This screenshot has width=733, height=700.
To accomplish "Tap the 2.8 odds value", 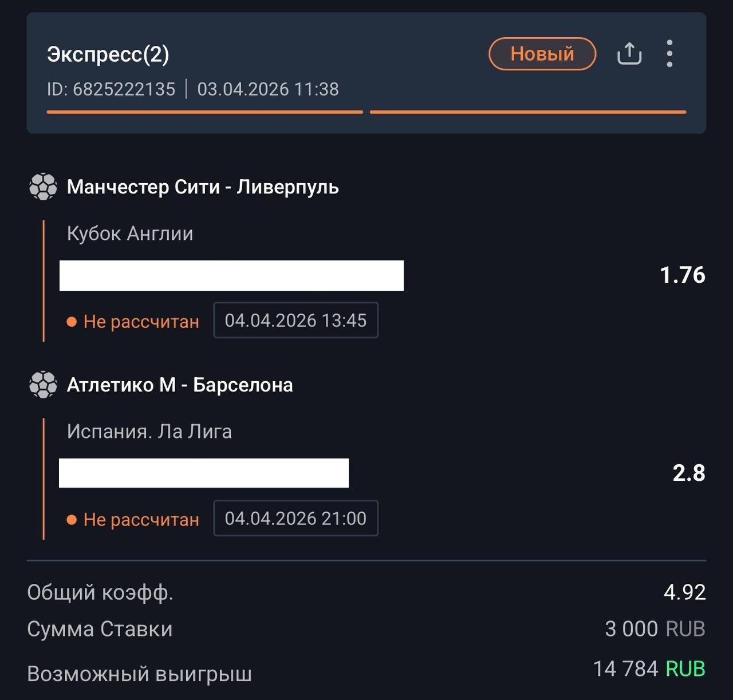I will click(x=688, y=473).
